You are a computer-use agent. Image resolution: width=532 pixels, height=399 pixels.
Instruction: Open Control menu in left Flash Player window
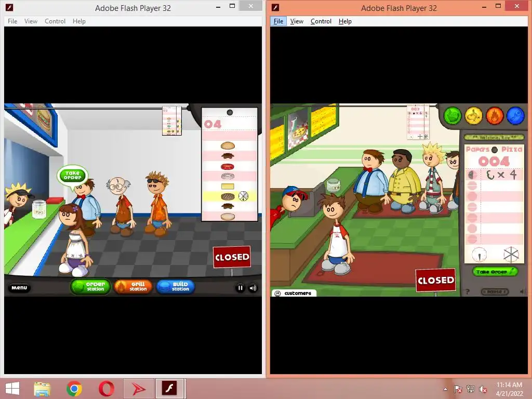[55, 21]
